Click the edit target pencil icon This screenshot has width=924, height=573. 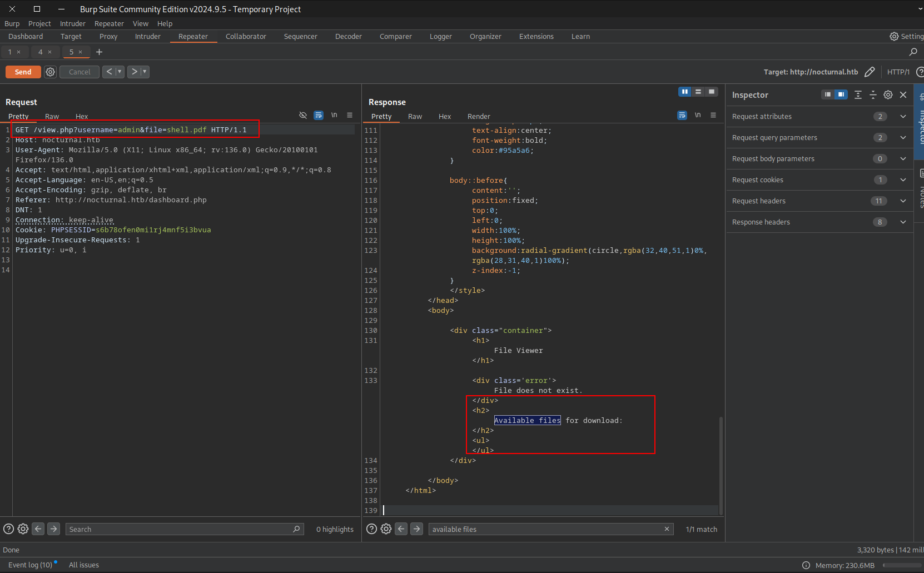coord(870,72)
